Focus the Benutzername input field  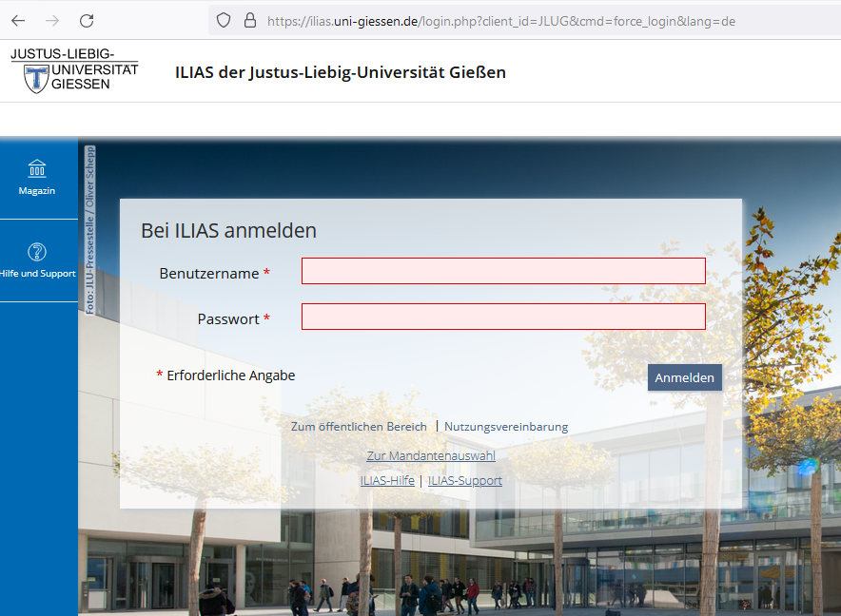click(502, 271)
